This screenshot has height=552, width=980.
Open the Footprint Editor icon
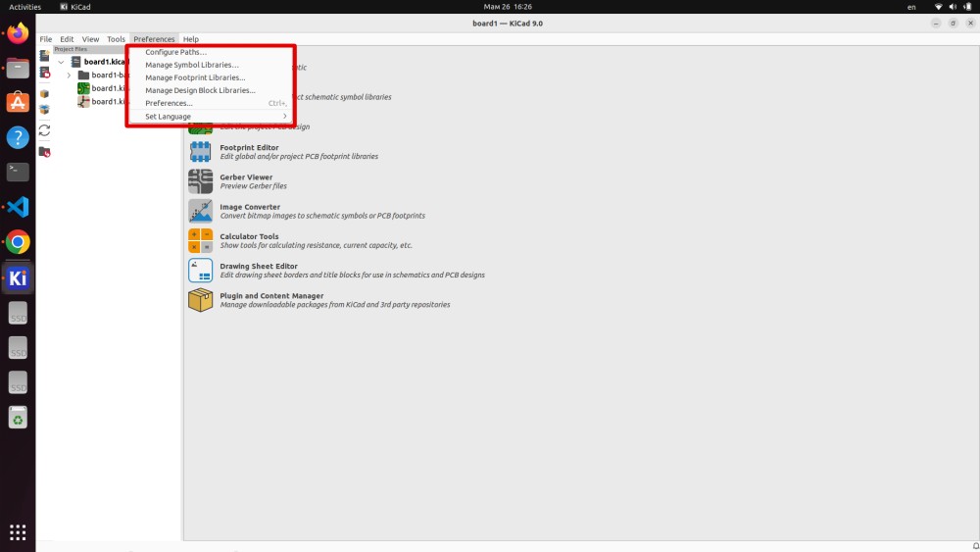[201, 152]
